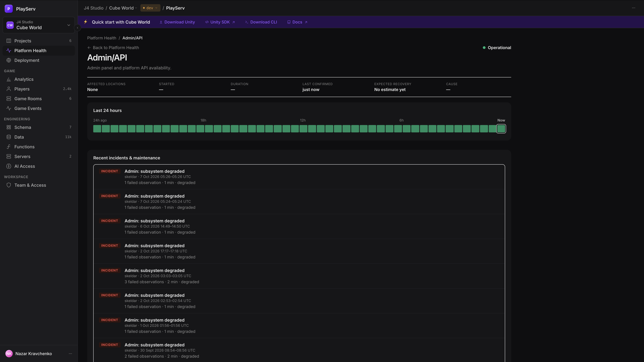Open Nazar Kravchenko user options menu
The image size is (644, 362).
[70, 353]
